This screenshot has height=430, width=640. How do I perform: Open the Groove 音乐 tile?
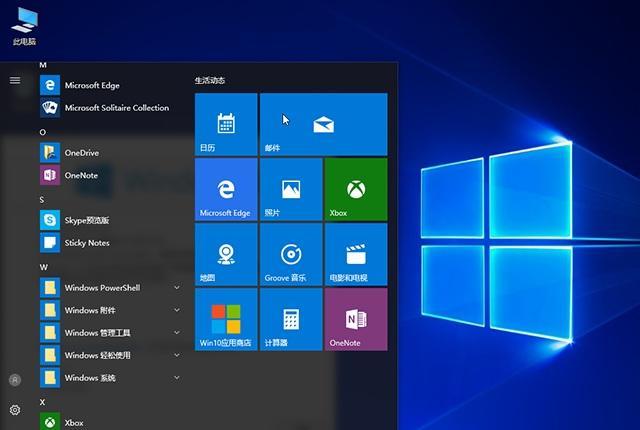tap(291, 254)
